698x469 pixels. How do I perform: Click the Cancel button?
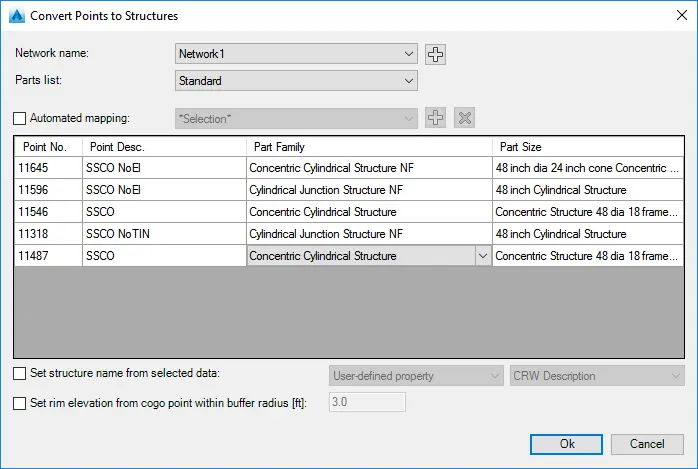point(647,444)
